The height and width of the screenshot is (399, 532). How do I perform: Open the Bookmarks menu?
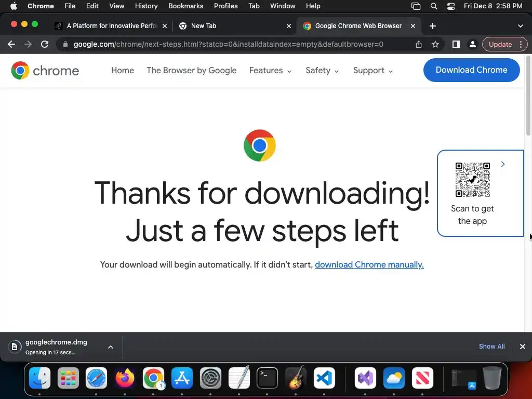point(186,6)
